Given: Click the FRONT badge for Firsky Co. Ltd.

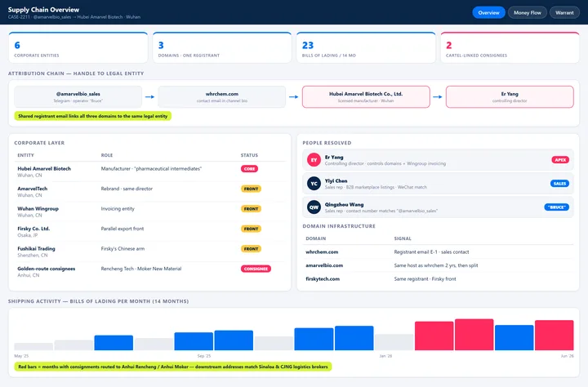Looking at the screenshot, I should tap(251, 229).
